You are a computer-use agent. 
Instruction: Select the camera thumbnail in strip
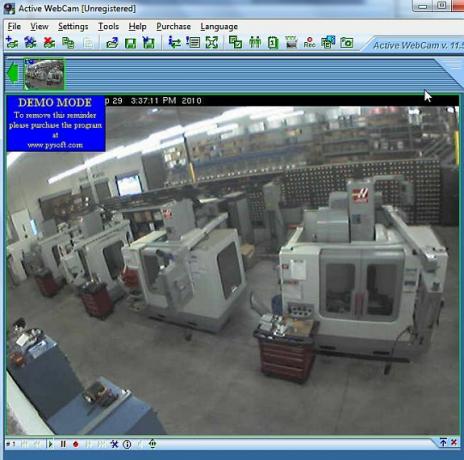pos(44,74)
